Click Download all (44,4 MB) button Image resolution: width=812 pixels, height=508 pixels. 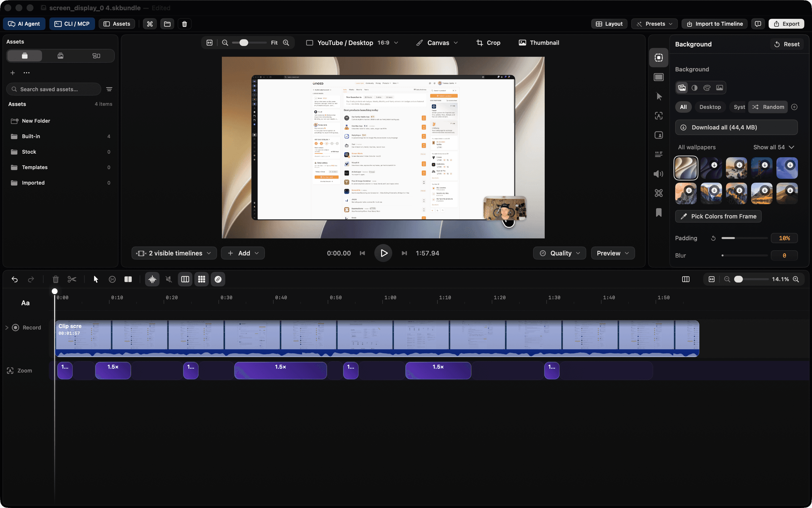click(x=736, y=127)
